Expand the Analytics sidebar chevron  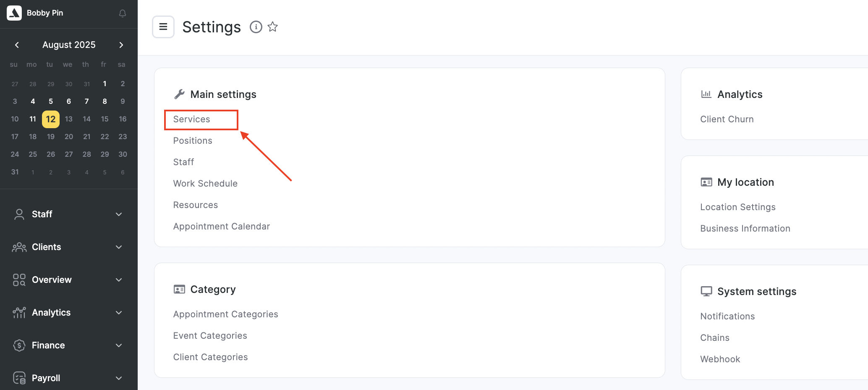click(119, 313)
